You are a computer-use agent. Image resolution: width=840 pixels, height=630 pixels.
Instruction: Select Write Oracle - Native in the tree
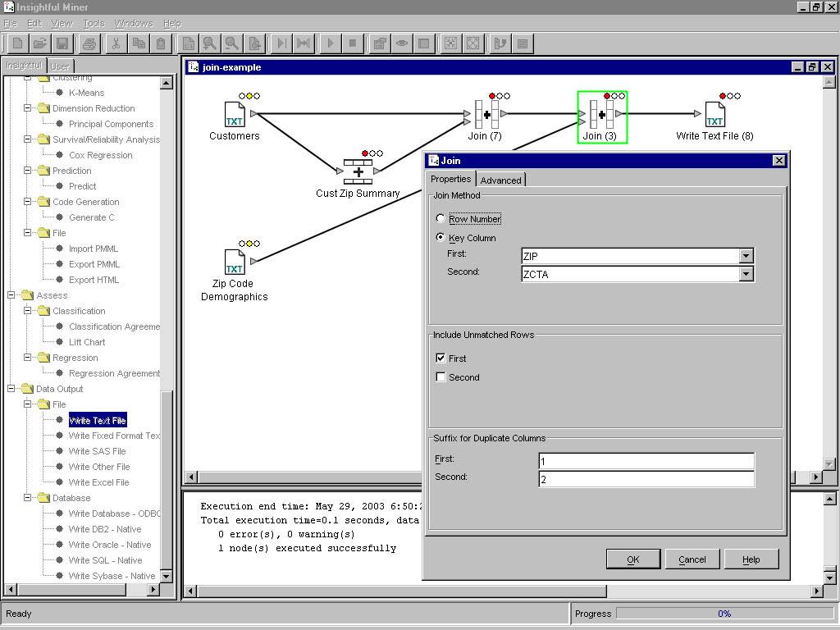tap(110, 545)
